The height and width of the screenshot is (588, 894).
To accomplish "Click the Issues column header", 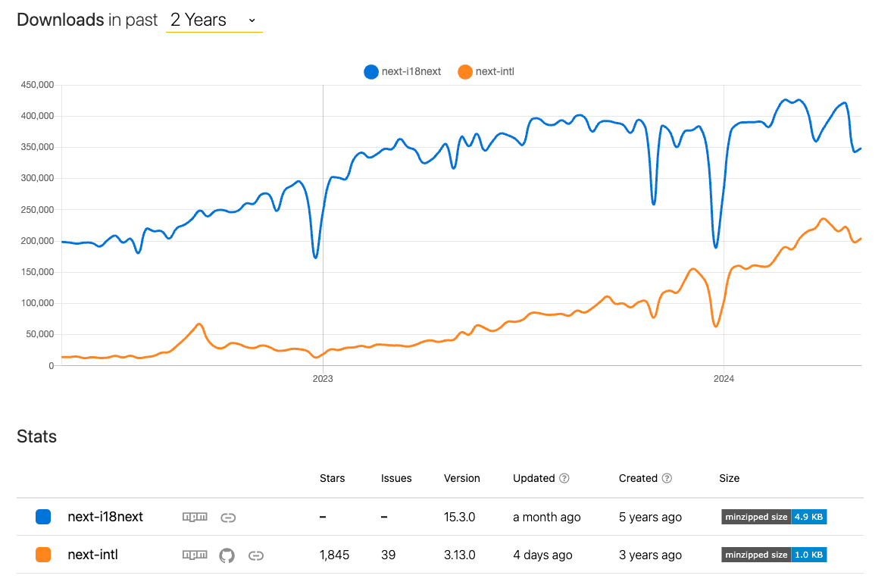I will point(396,478).
